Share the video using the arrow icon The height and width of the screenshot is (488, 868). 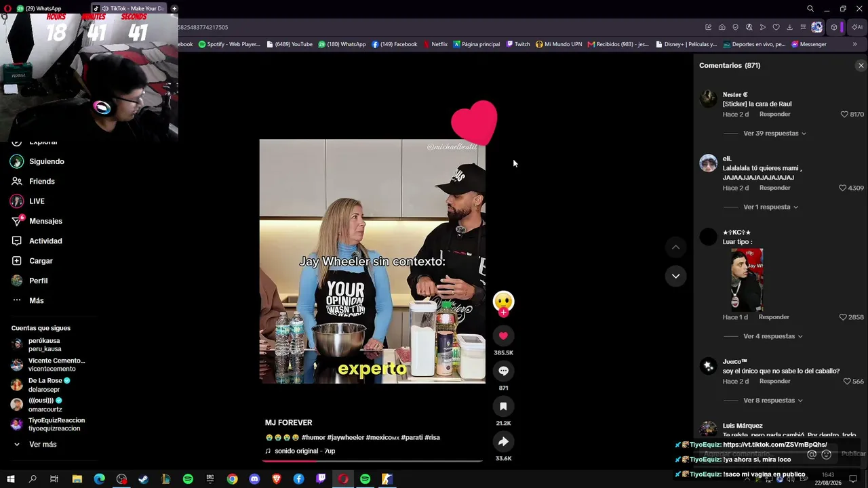[503, 441]
